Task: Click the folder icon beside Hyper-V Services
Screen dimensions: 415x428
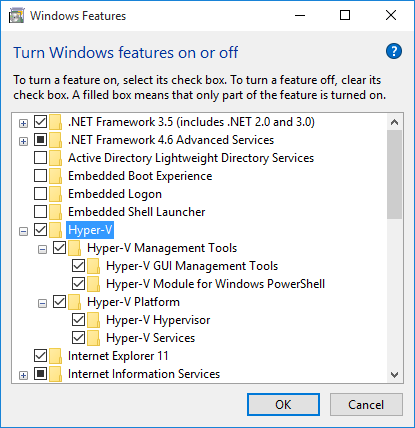Action: coord(94,338)
